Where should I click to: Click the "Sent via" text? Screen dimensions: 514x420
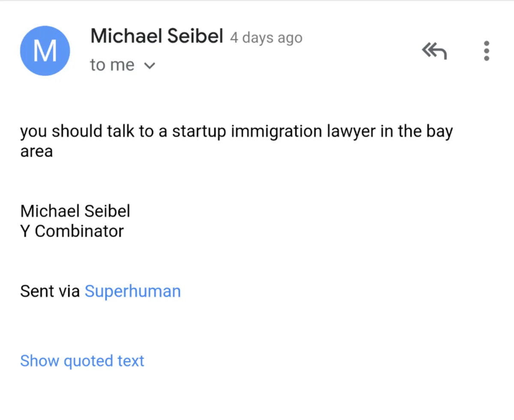[50, 291]
